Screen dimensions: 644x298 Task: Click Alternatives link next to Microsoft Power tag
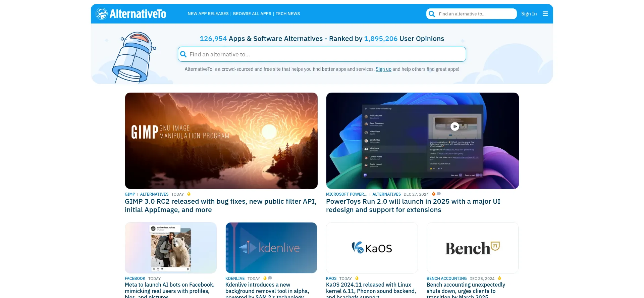[386, 194]
